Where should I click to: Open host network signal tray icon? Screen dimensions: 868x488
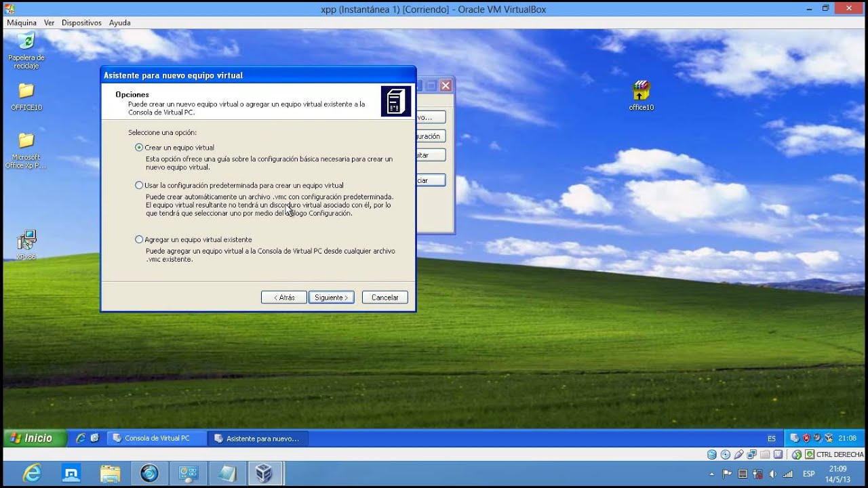[x=788, y=474]
